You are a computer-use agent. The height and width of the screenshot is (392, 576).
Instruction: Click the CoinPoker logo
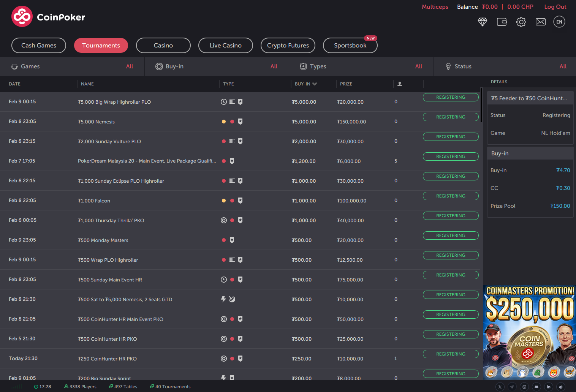pos(48,17)
